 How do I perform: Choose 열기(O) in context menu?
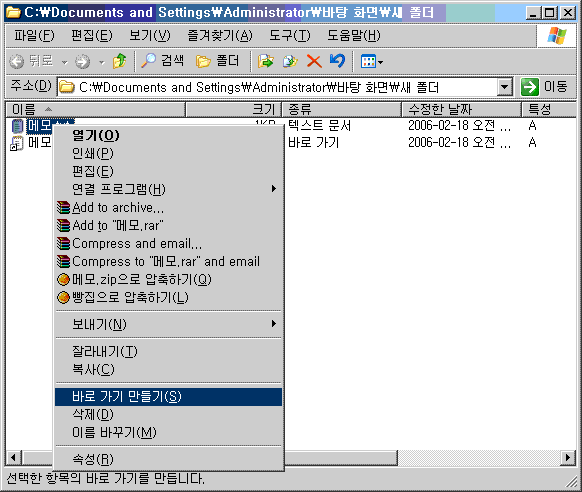(x=168, y=135)
